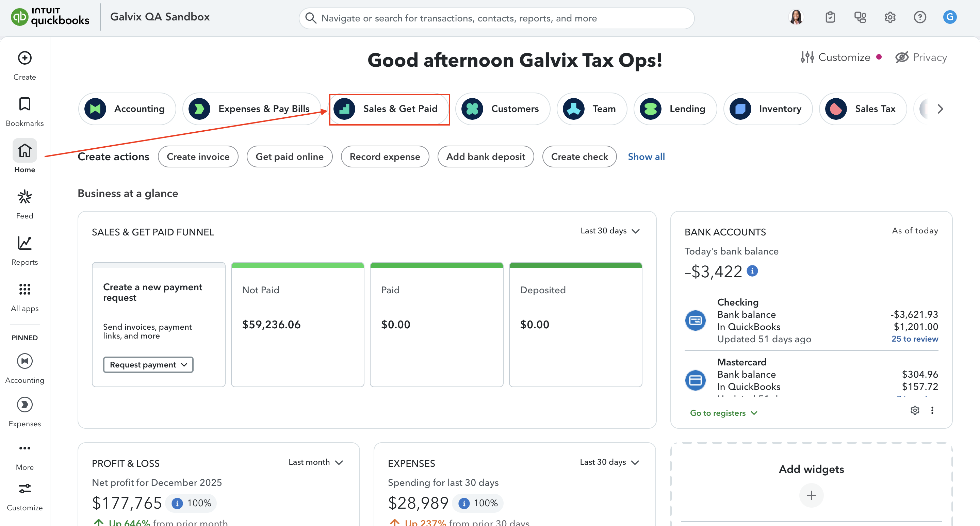Image resolution: width=980 pixels, height=526 pixels.
Task: Change Profit & Loss Last month dropdown
Action: click(x=315, y=462)
